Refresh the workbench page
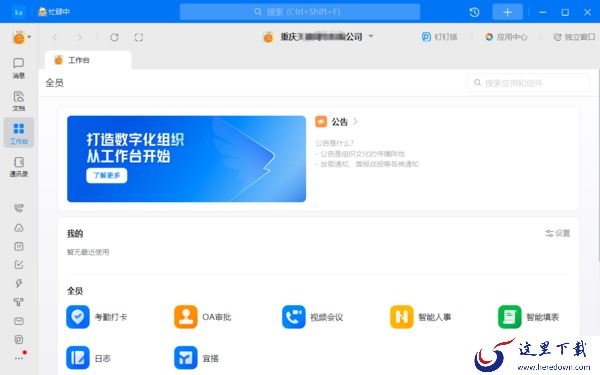600x375 pixels. click(114, 37)
